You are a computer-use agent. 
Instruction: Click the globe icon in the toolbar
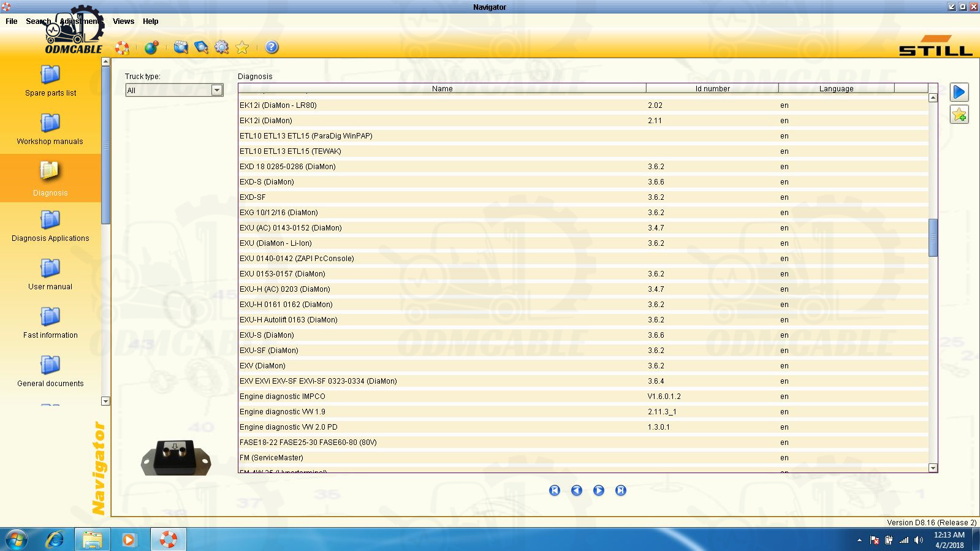tap(151, 47)
